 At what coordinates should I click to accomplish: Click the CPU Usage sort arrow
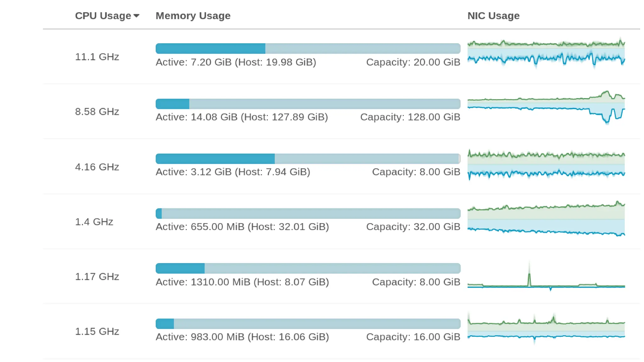click(x=136, y=16)
